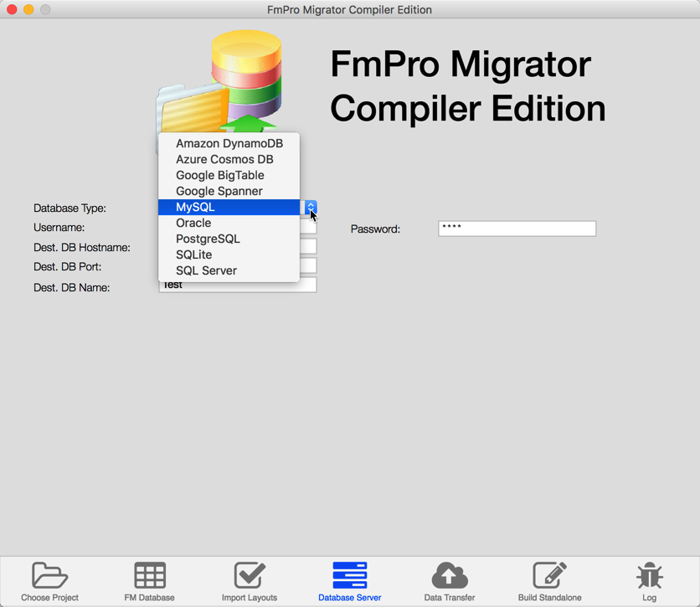Open the Import Layouts checkmark icon

(250, 575)
